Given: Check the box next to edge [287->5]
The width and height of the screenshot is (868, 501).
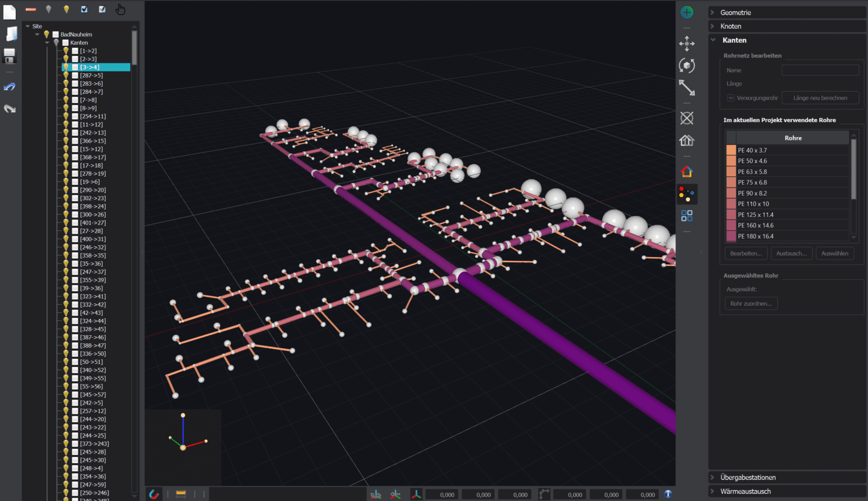Looking at the screenshot, I should [x=75, y=75].
